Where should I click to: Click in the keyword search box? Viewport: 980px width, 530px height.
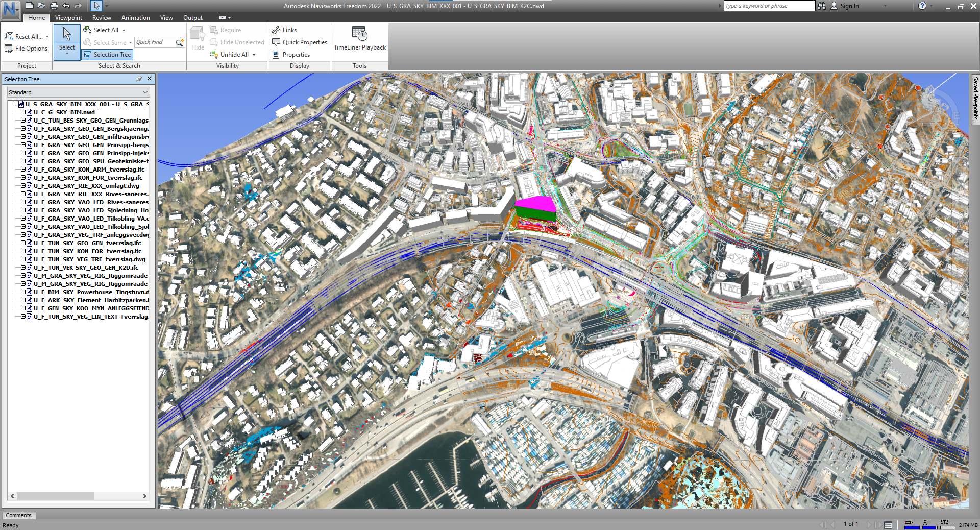click(769, 6)
